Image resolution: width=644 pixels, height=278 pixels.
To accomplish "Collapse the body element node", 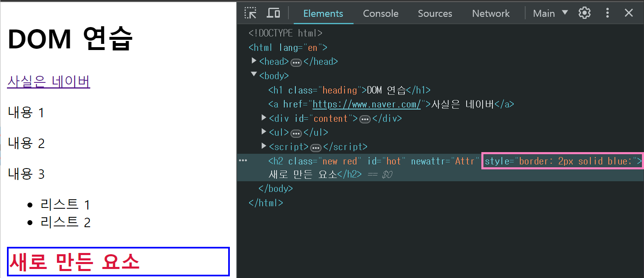I will (254, 74).
